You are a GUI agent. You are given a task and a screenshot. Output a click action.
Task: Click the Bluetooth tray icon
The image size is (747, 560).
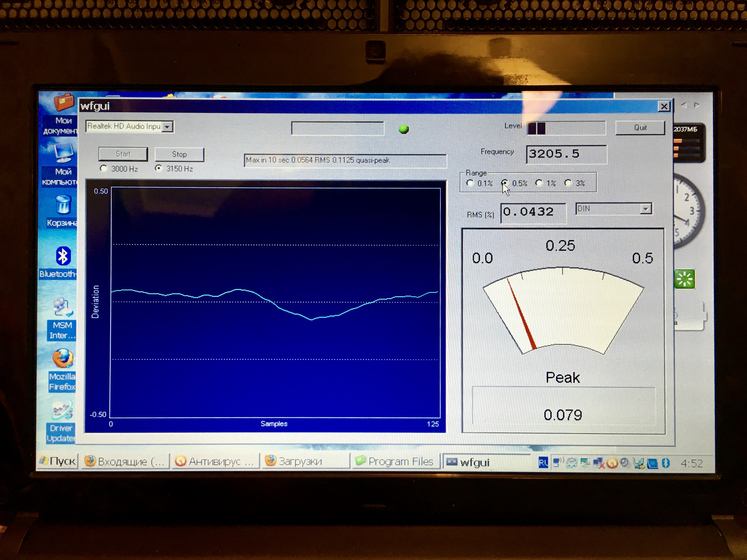[665, 463]
